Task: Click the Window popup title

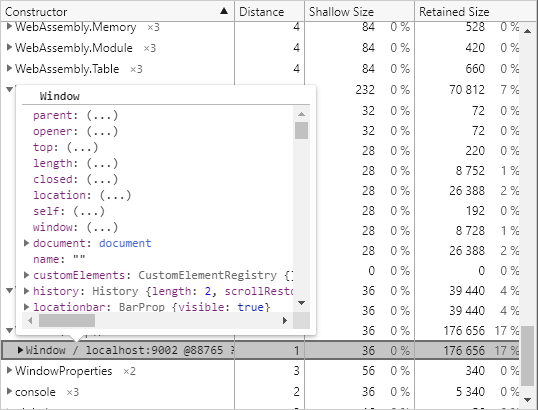Action: pyautogui.click(x=59, y=96)
